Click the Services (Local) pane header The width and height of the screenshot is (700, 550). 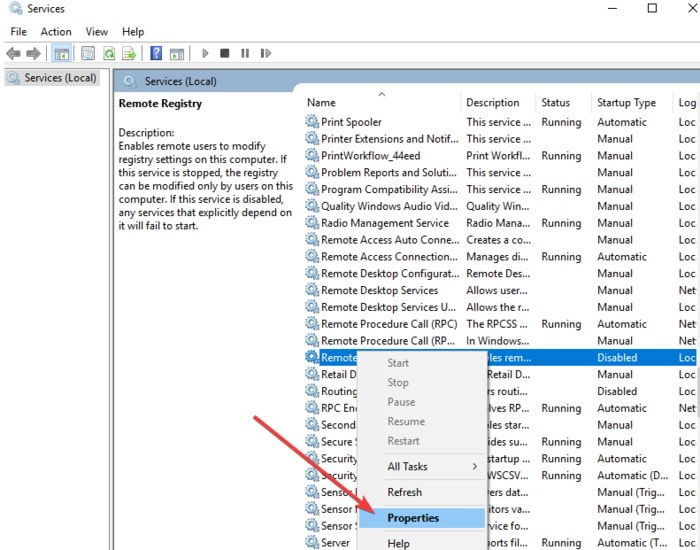180,81
